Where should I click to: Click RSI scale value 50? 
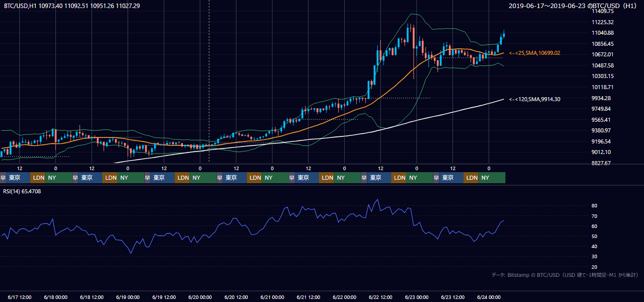click(x=595, y=236)
